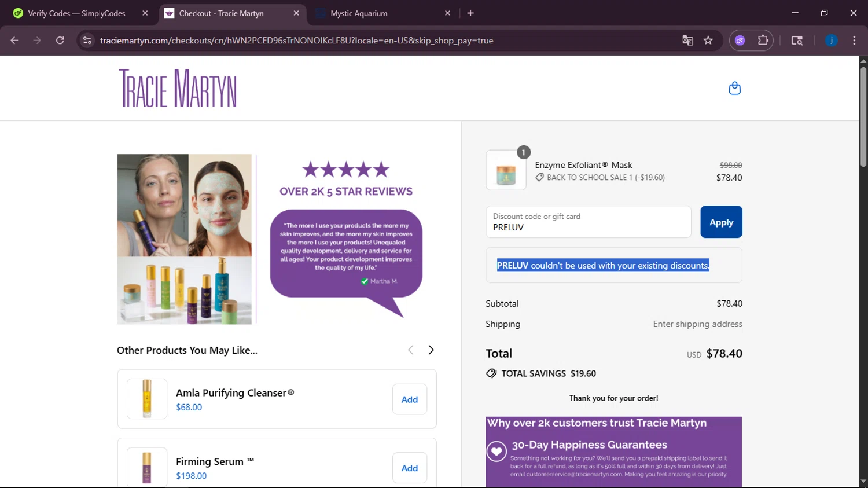Open the Chrome three-dot menu

[x=854, y=41]
